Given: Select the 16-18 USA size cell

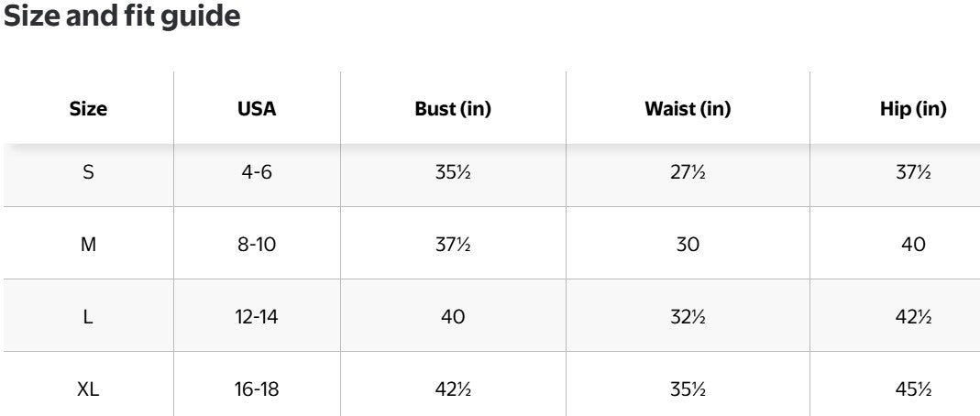Looking at the screenshot, I should point(257,389).
